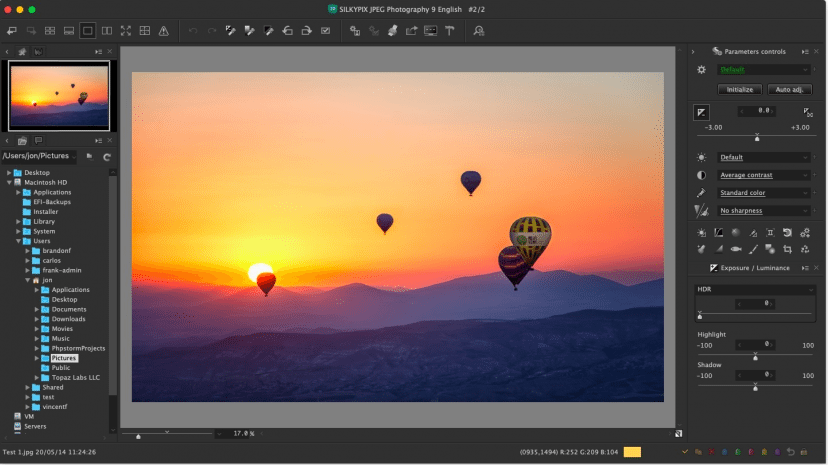Screen dimensions: 828x465
Task: Click the Initialize button
Action: tap(740, 89)
